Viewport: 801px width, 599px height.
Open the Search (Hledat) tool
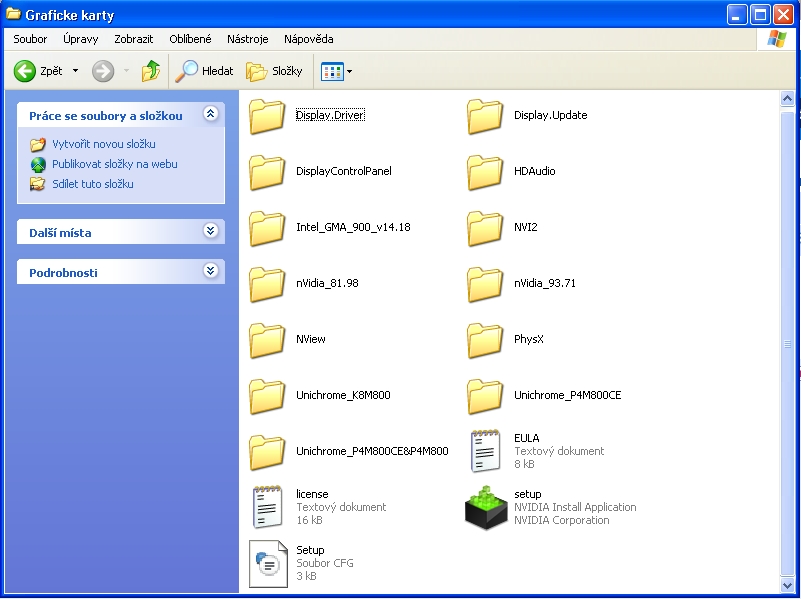[x=204, y=71]
